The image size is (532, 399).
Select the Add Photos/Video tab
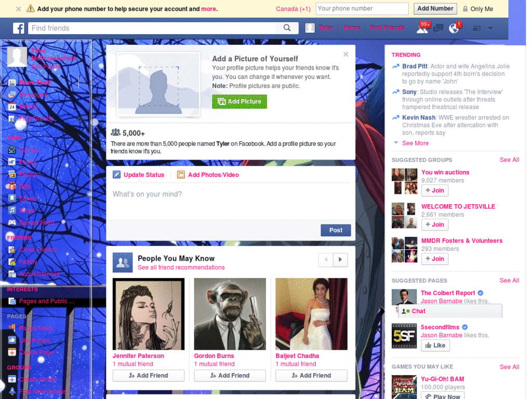[208, 175]
